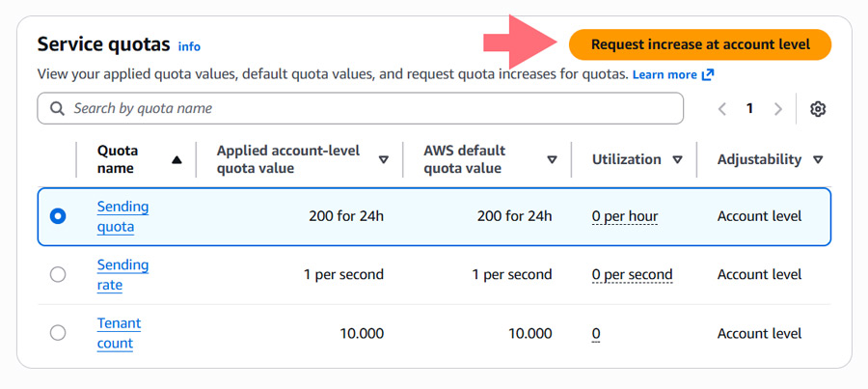Click Request increase at account level

(700, 44)
